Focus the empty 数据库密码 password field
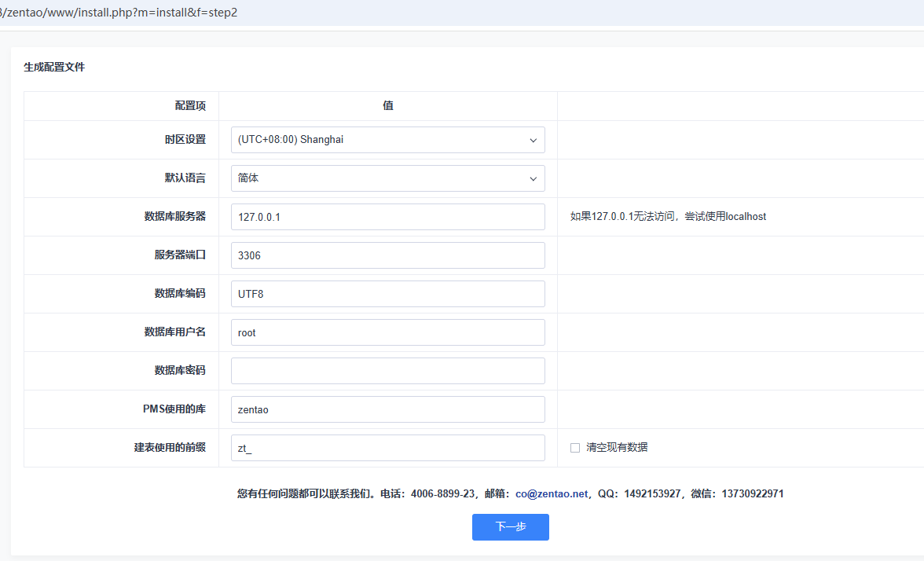 (387, 370)
